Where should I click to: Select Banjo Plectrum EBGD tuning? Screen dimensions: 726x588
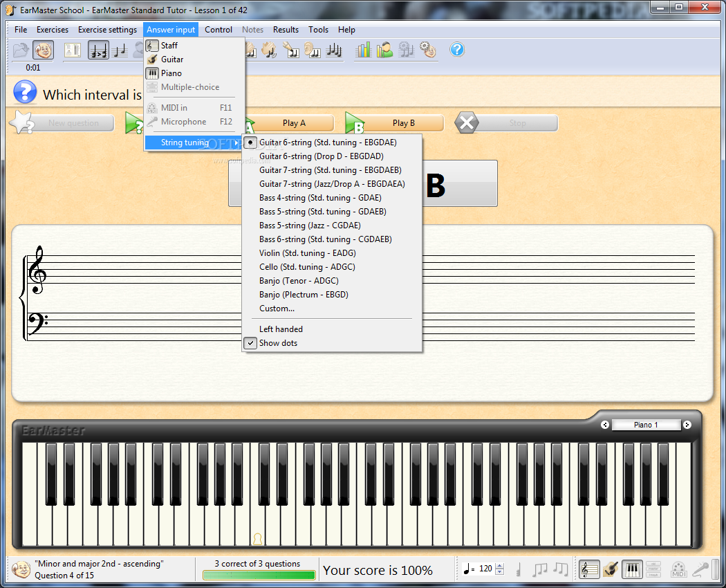pyautogui.click(x=332, y=295)
